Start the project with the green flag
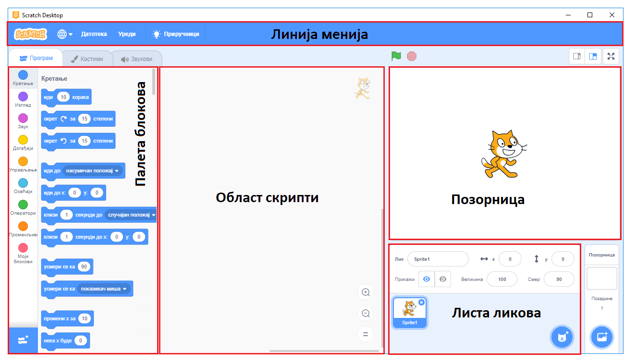The image size is (636, 364). coord(396,56)
